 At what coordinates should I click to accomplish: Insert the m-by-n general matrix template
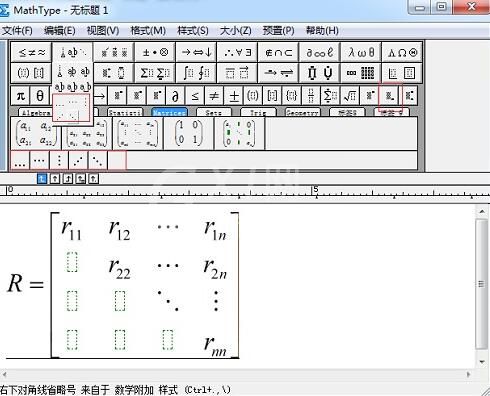click(x=138, y=133)
